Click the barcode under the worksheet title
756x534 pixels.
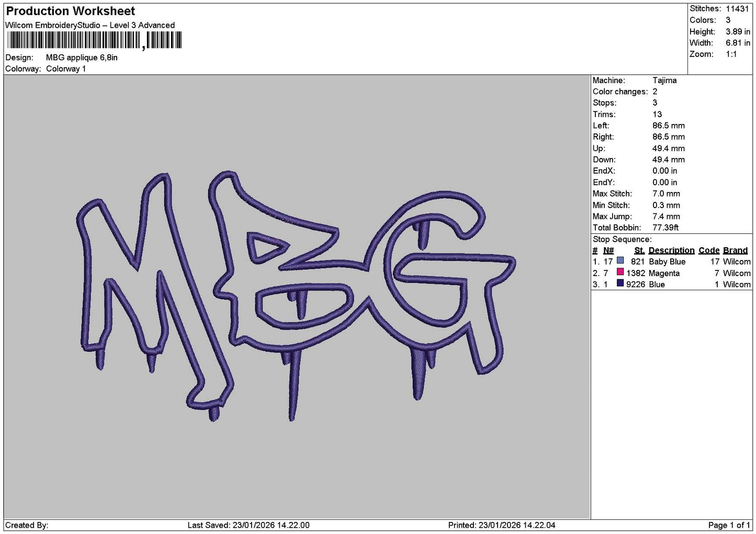pos(95,40)
